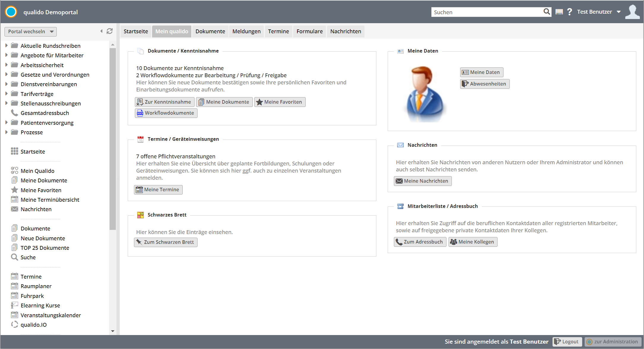Image resolution: width=644 pixels, height=349 pixels.
Task: Expand Patientenversorgung folder
Action: pos(6,122)
